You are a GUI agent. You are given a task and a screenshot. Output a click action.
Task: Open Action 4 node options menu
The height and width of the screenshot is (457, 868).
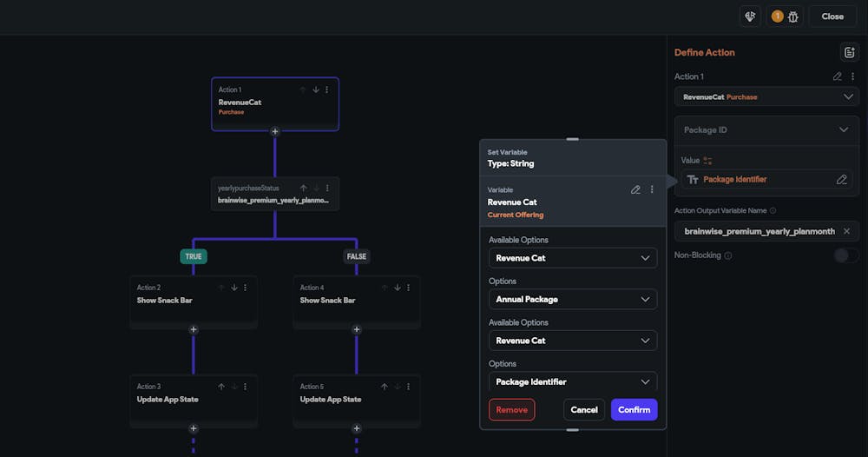click(409, 288)
